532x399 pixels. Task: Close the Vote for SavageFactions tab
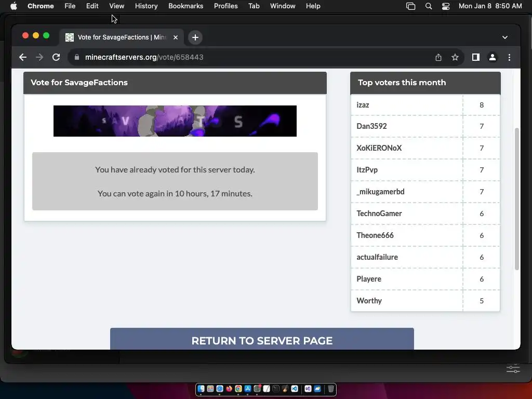click(176, 37)
